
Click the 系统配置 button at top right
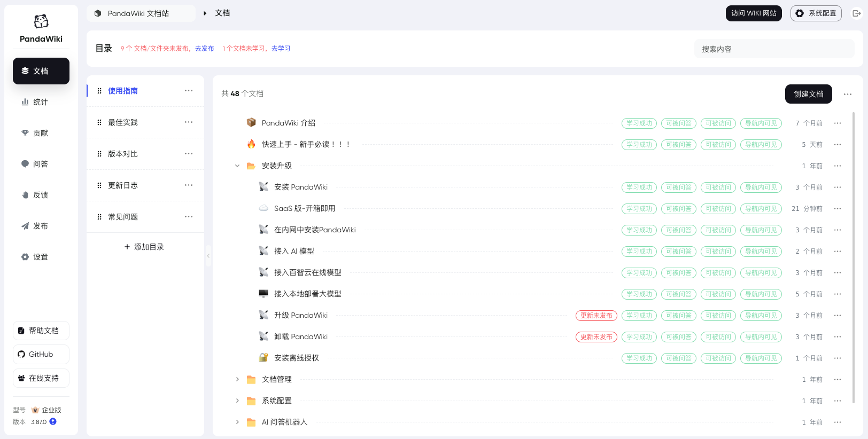pyautogui.click(x=816, y=13)
